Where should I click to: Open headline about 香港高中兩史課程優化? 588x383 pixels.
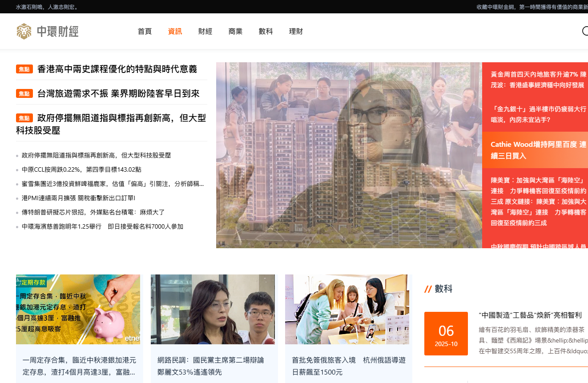117,69
